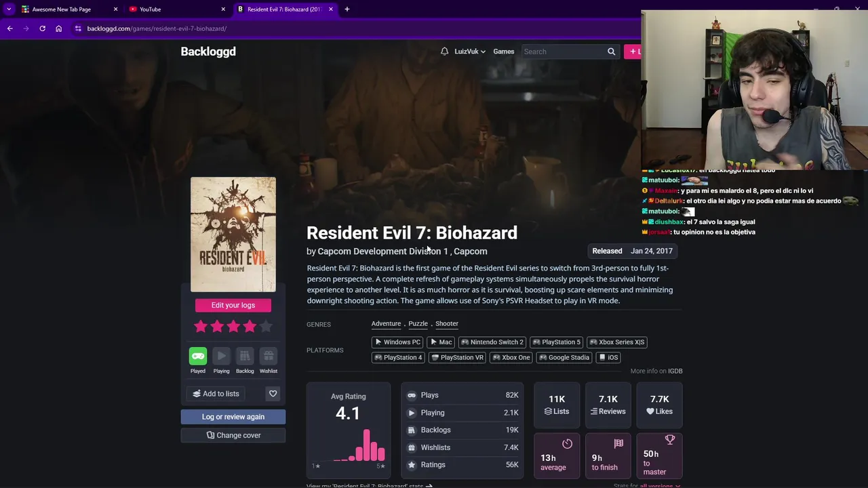Open the Games menu item
The height and width of the screenshot is (488, 868).
[x=503, y=52]
